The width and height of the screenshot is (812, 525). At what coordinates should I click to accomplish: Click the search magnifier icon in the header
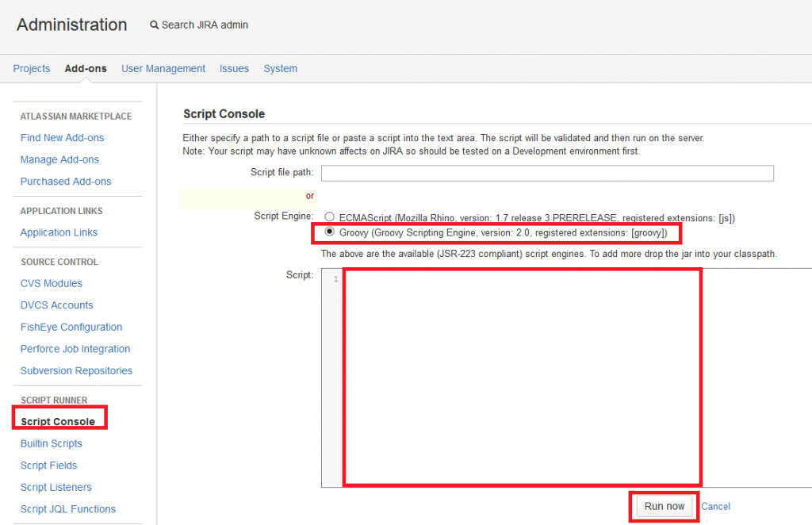[x=154, y=25]
